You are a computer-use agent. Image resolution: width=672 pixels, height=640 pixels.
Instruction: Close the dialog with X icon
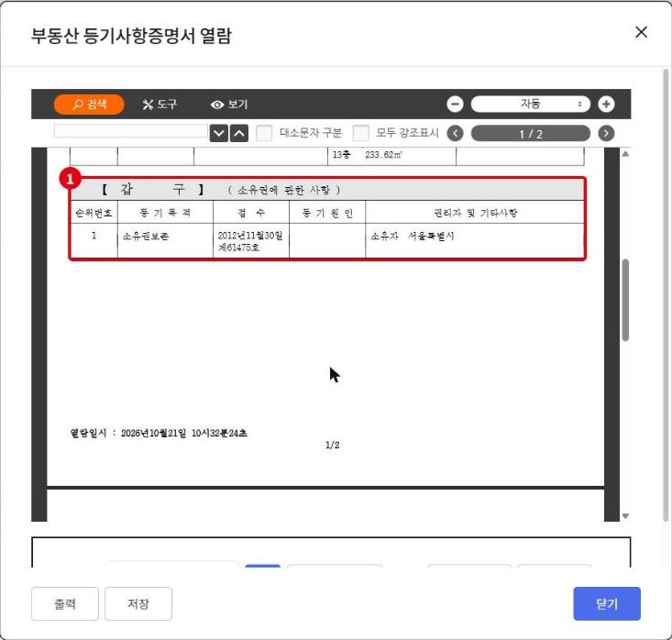(x=641, y=32)
